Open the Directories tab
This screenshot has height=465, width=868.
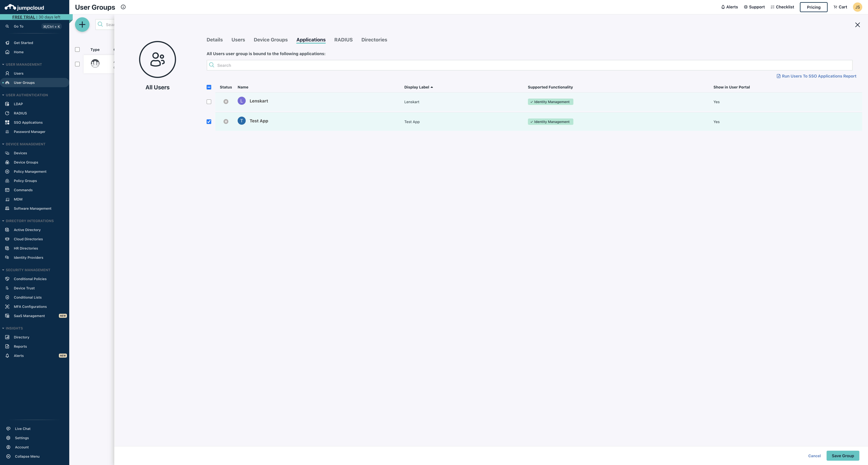click(x=374, y=40)
